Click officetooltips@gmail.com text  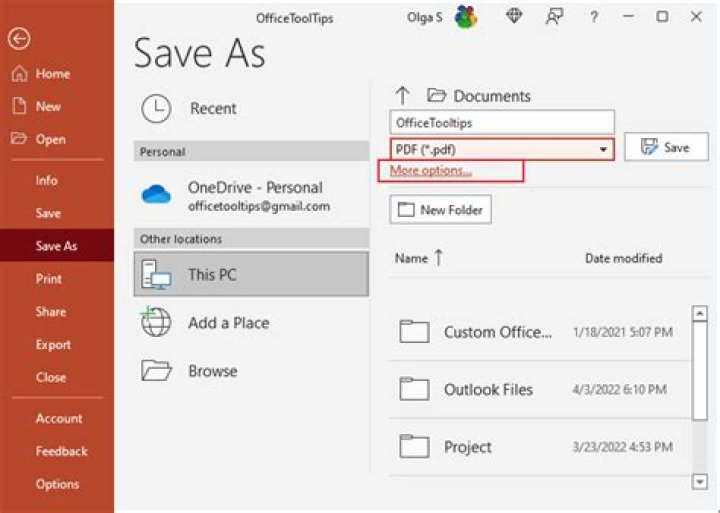coord(259,206)
